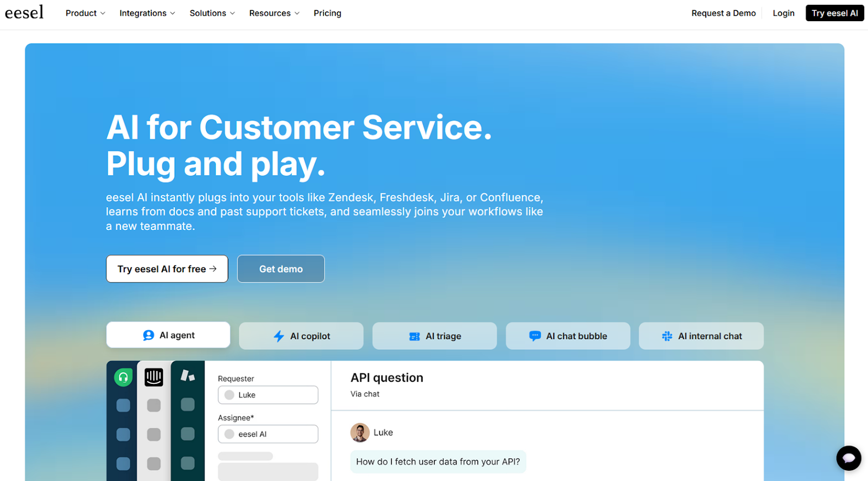Click the speech bubble icon on AI chat bubble
This screenshot has width=868, height=481.
(x=535, y=336)
